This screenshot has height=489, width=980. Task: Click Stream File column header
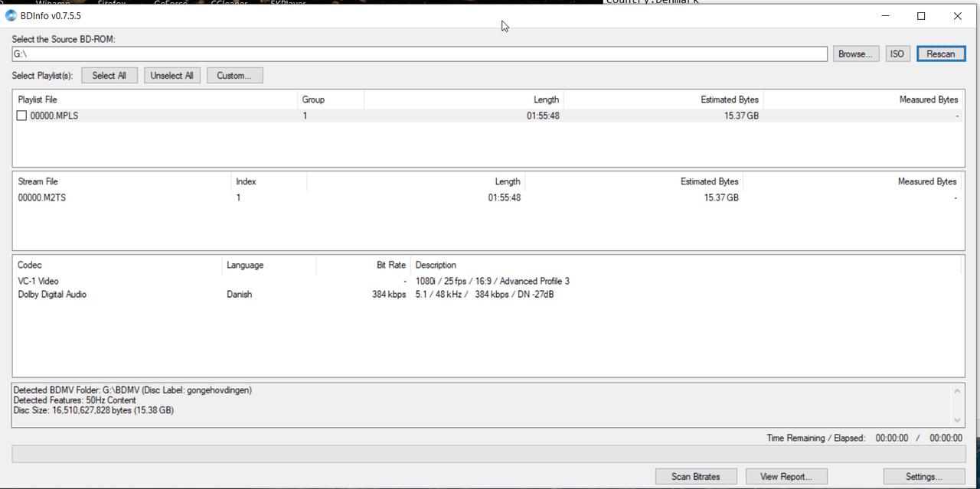tap(122, 181)
